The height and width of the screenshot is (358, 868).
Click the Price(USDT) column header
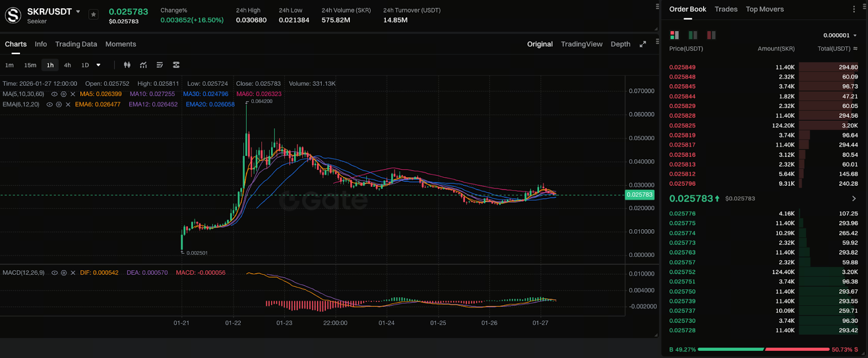tap(686, 49)
